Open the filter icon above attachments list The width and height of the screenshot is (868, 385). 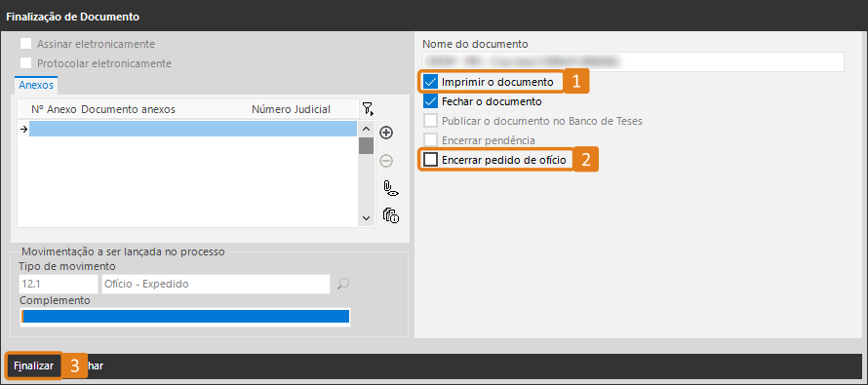[368, 109]
